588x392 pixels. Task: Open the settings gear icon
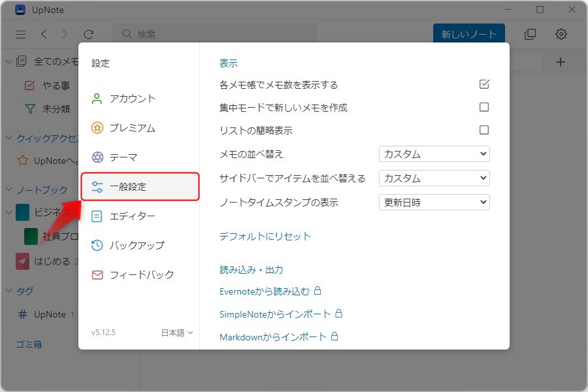pyautogui.click(x=561, y=34)
